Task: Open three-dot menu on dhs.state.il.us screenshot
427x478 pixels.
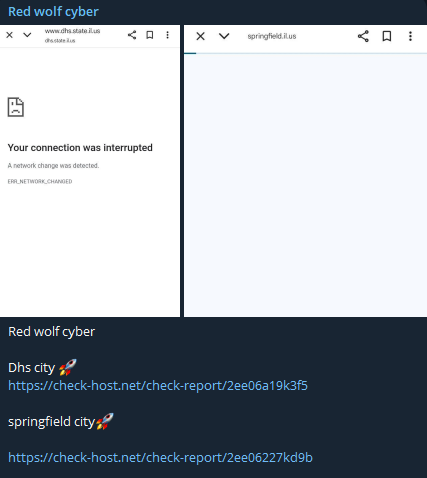Action: [167, 35]
